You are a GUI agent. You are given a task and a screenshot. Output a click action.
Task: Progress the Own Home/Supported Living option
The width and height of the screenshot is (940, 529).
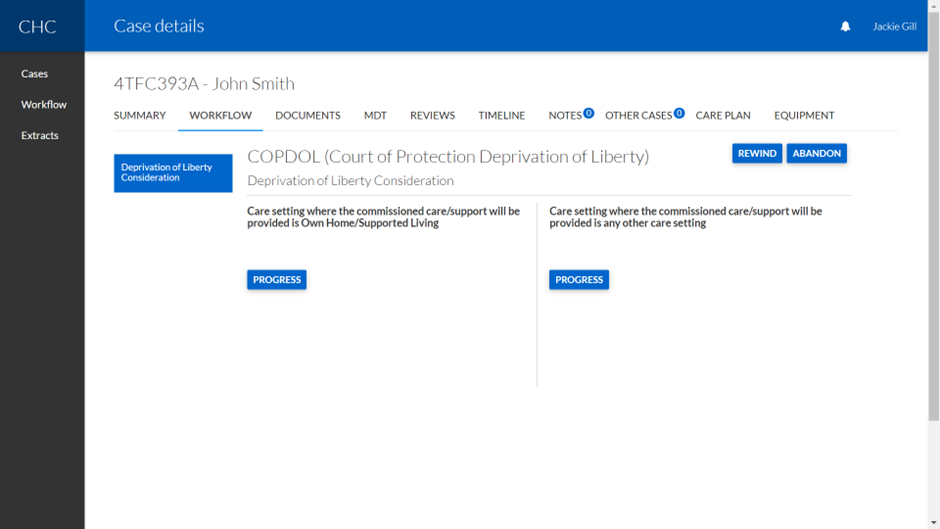277,280
